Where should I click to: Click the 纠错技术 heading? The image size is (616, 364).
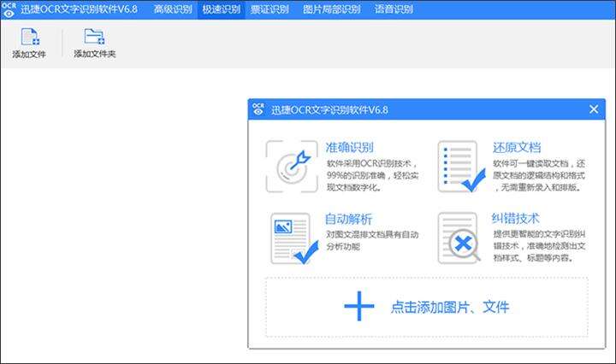pyautogui.click(x=516, y=218)
